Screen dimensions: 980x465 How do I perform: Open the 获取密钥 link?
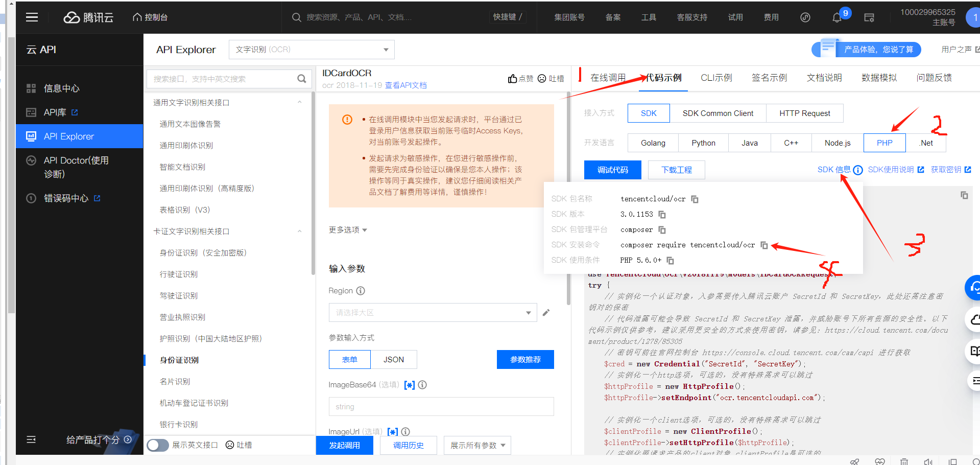(951, 170)
